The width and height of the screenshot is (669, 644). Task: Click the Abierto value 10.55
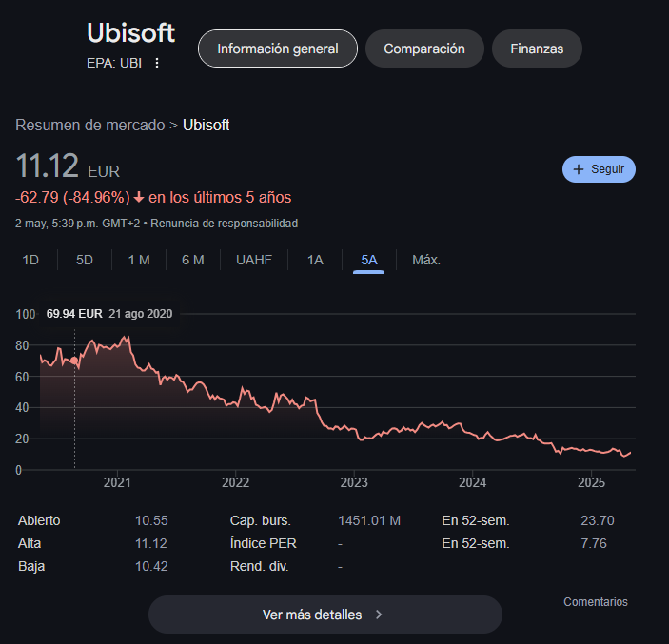151,520
